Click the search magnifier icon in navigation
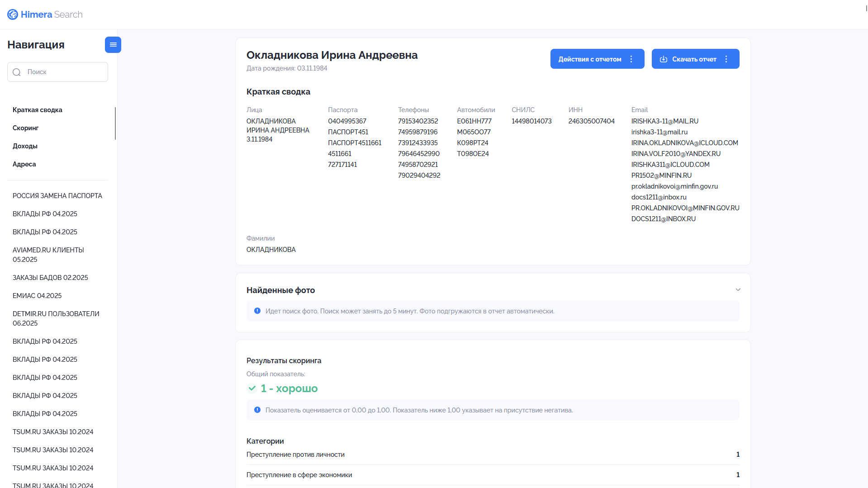 [17, 72]
